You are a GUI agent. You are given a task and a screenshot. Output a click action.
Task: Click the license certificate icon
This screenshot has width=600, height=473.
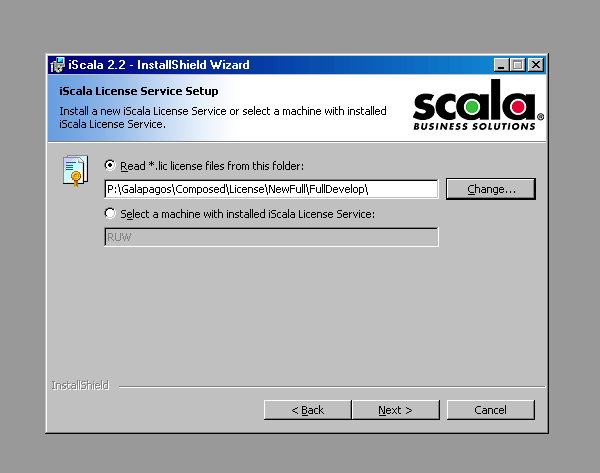75,171
